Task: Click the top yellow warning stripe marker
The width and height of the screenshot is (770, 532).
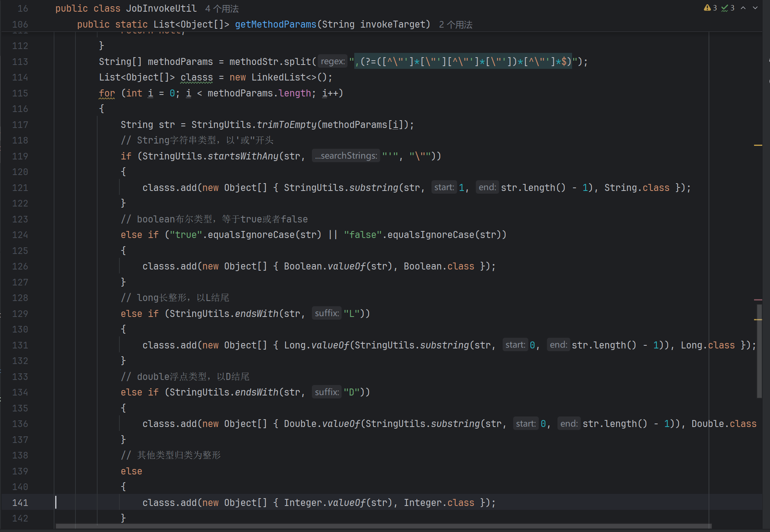Action: [x=758, y=145]
